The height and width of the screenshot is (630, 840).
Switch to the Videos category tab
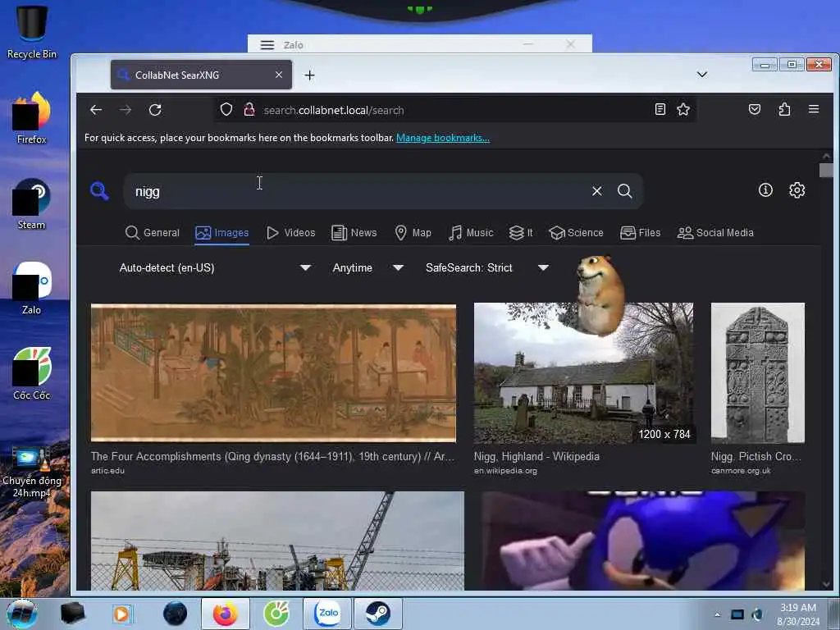coord(291,232)
